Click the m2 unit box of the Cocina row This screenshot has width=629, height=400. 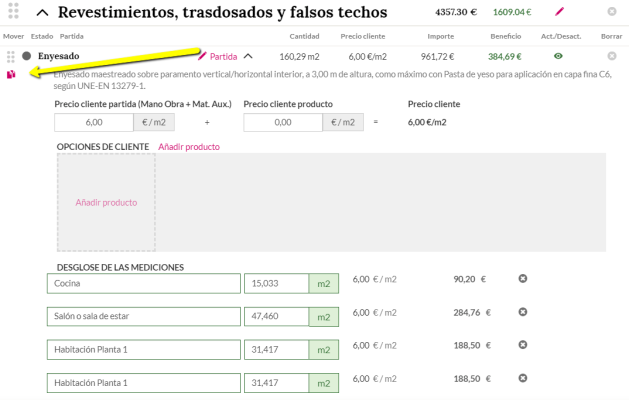pos(324,284)
